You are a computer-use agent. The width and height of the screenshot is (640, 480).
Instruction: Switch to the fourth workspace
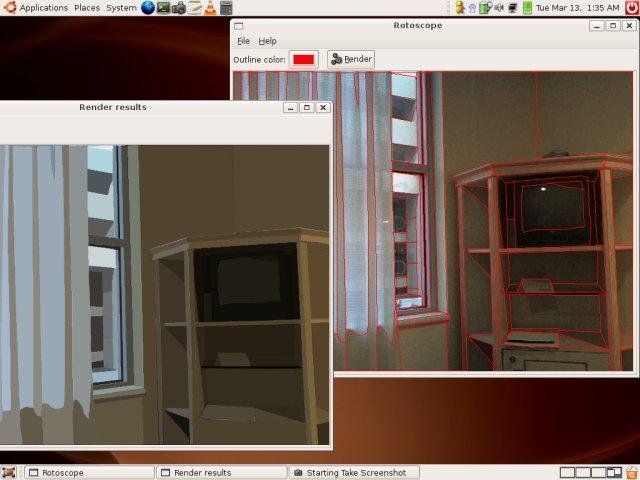[614, 473]
